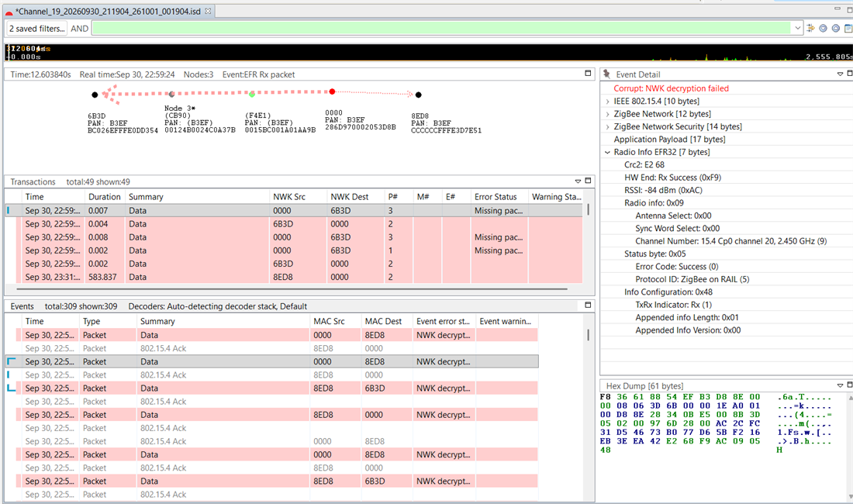Expand IEEE 802.15.4 [10 bytes]

tap(608, 101)
